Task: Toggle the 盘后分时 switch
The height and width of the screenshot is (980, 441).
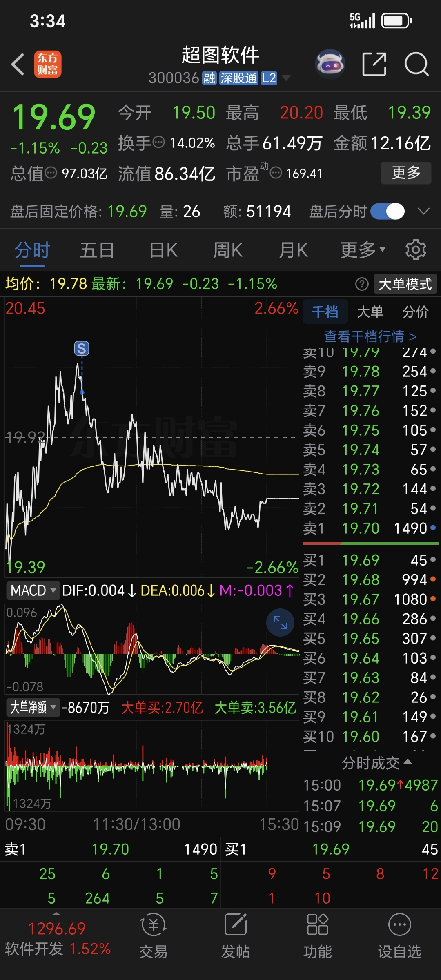Action: [x=388, y=212]
